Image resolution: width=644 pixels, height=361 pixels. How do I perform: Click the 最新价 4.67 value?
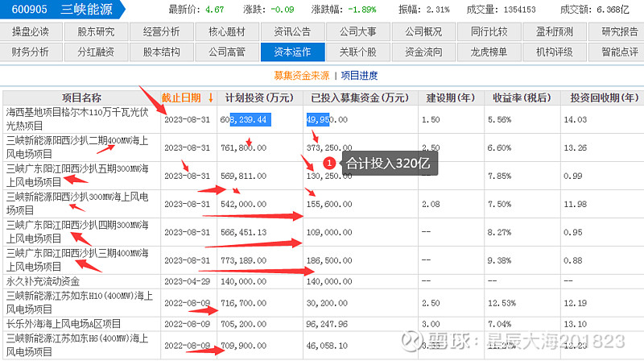(215, 10)
